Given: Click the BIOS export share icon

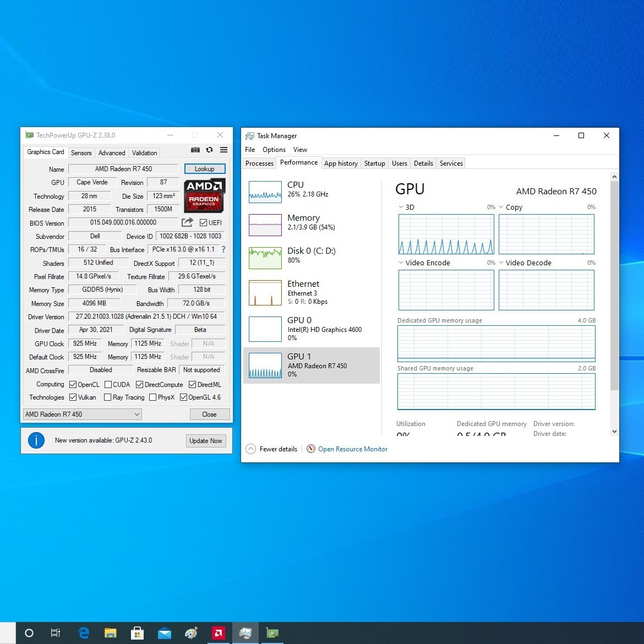Looking at the screenshot, I should [x=188, y=222].
